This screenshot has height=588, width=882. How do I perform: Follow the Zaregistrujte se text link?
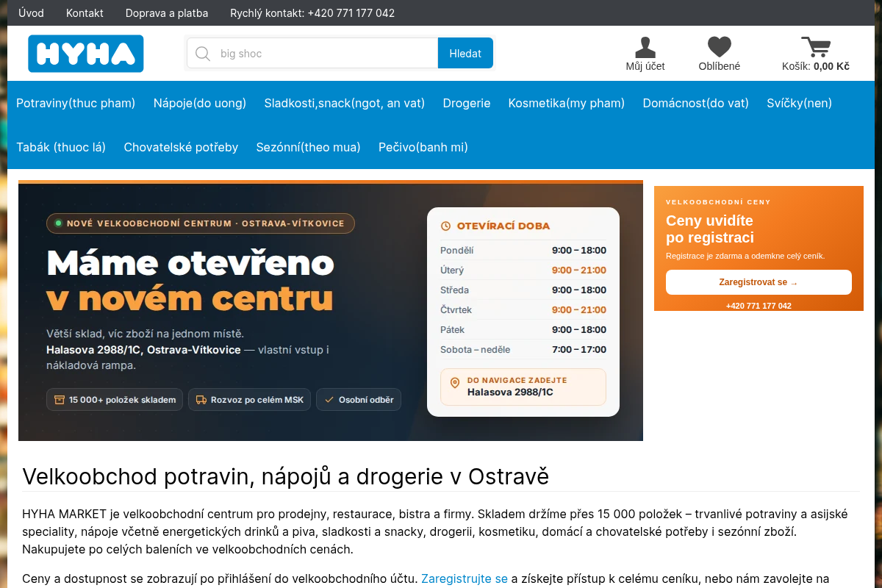click(x=465, y=578)
